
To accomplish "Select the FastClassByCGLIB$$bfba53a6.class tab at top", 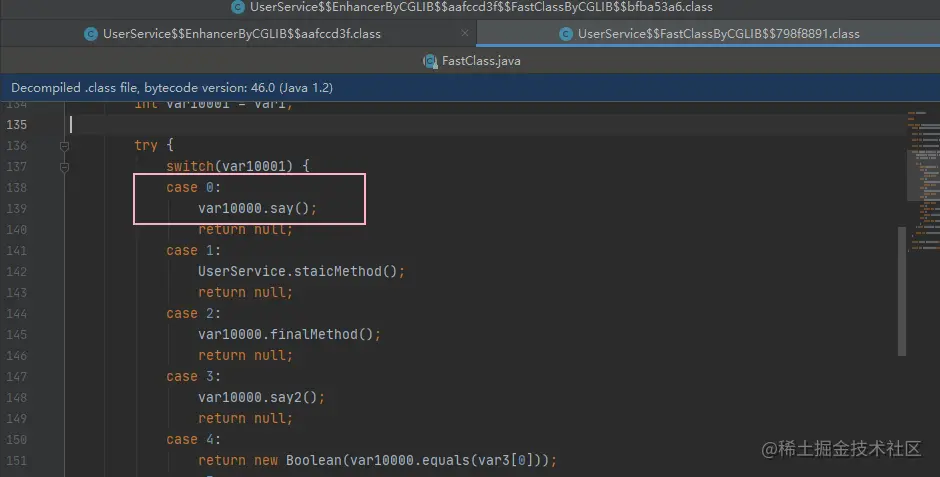I will 471,7.
